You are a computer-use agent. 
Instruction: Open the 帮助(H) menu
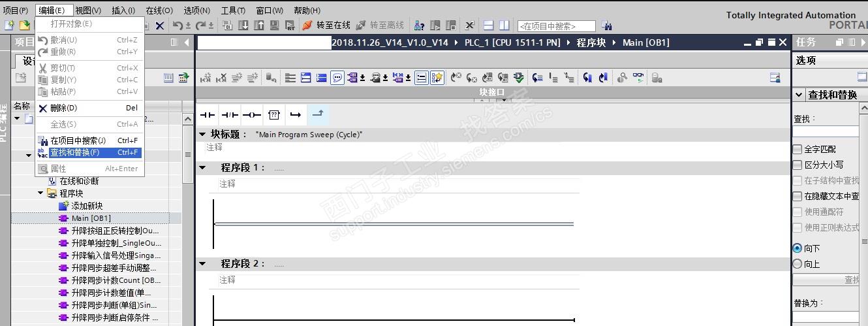pos(307,10)
